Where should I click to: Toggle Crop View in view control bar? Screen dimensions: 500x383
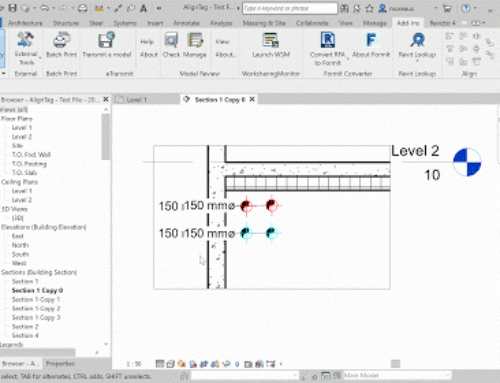pyautogui.click(x=204, y=364)
